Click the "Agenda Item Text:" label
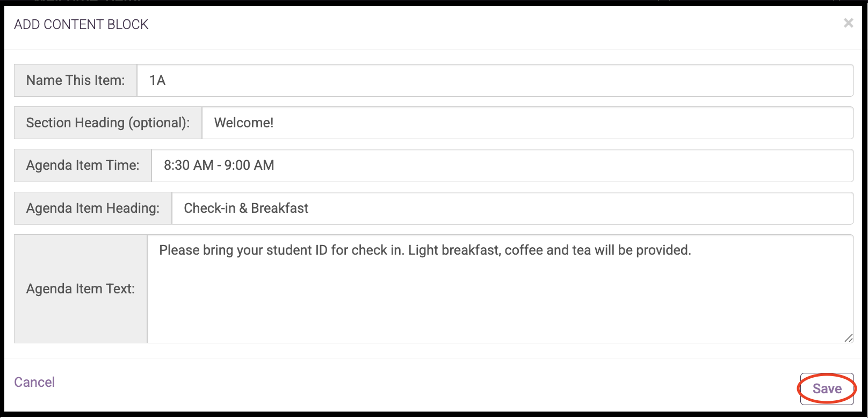The width and height of the screenshot is (868, 418). coord(81,289)
